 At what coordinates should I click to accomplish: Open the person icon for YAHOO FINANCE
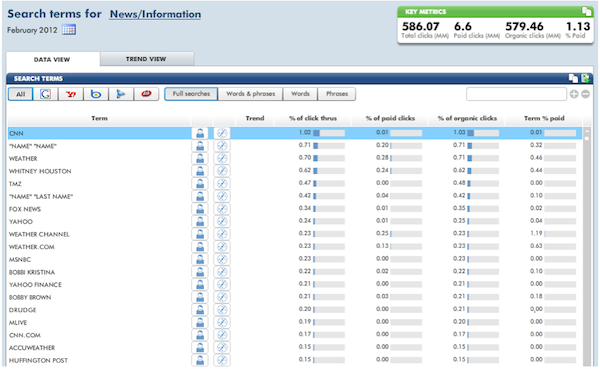click(200, 285)
